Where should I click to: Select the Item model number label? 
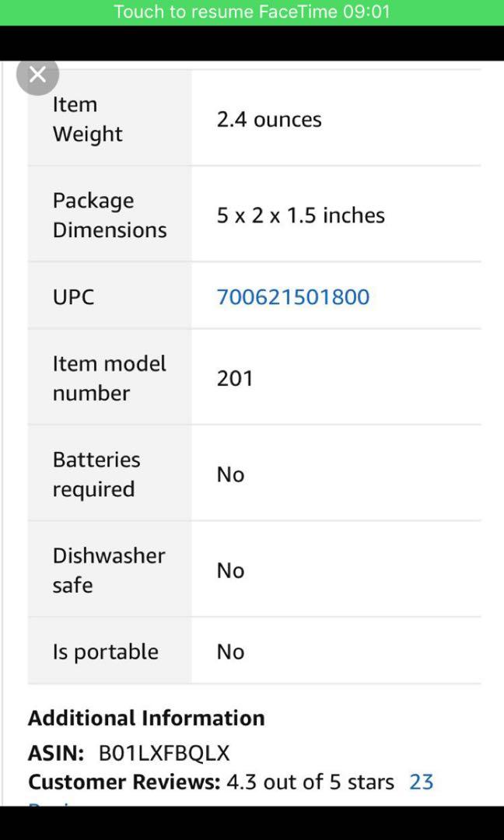coord(109,378)
